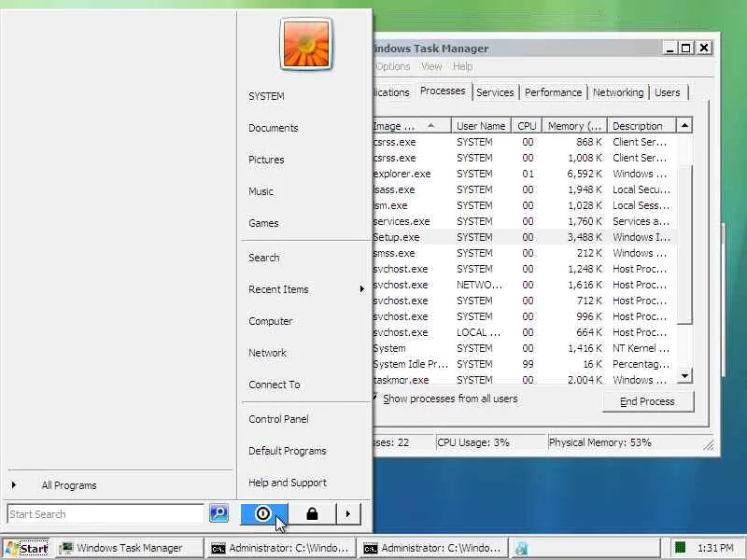
Task: Click the process list scrollbar thumb
Action: pyautogui.click(x=684, y=245)
